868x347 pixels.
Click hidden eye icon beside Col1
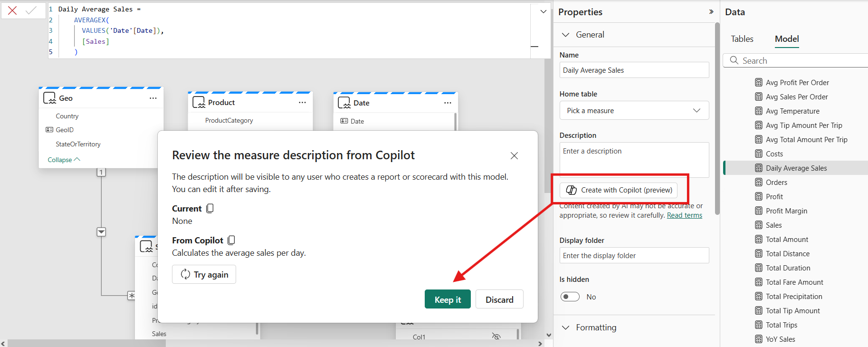point(496,337)
